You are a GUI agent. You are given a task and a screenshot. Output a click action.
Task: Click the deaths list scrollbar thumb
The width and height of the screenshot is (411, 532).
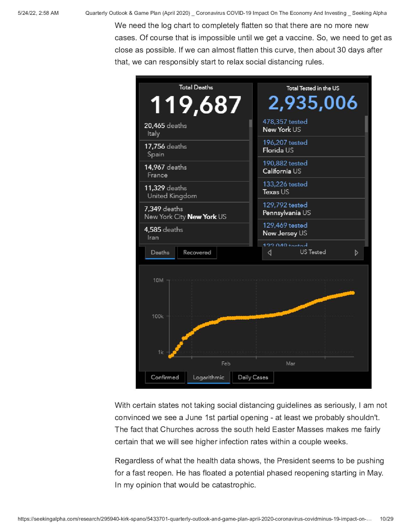[251, 124]
